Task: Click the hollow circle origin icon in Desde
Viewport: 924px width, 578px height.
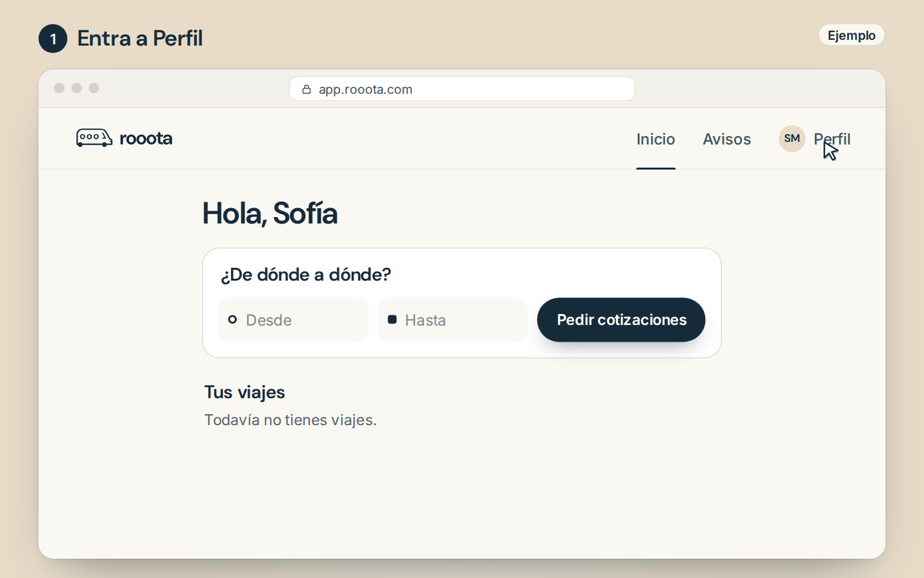Action: tap(232, 319)
